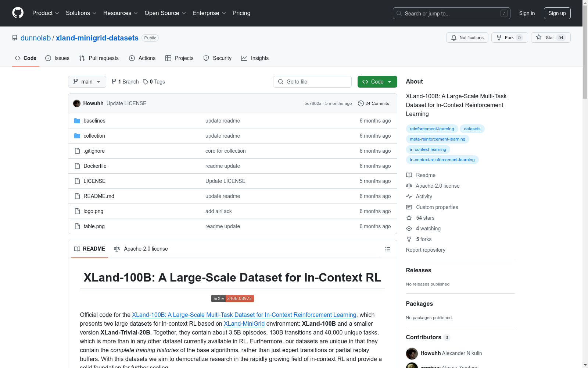588x368 pixels.
Task: Expand the Product menu
Action: click(46, 13)
